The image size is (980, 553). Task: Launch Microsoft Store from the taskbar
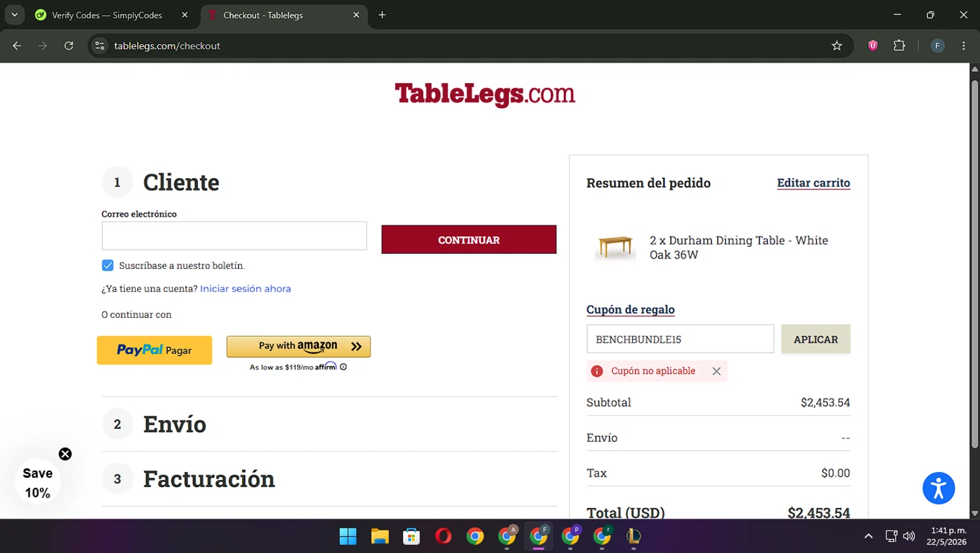[411, 536]
